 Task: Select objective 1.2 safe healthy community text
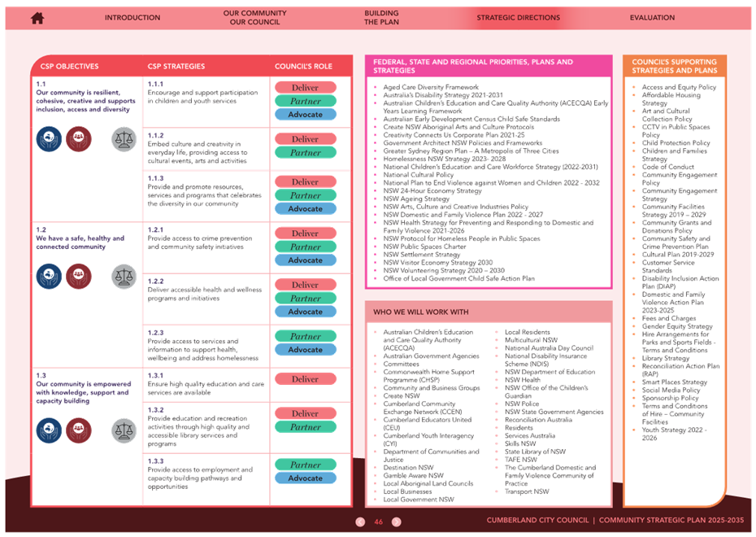tap(80, 242)
